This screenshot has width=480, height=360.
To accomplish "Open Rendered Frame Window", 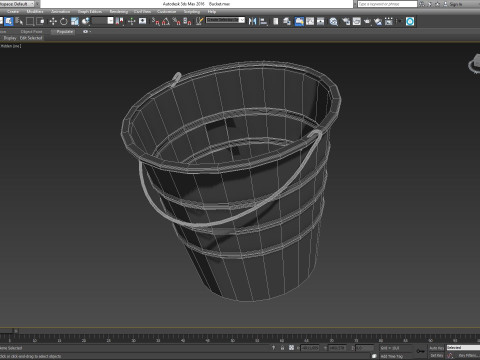I will pos(357,21).
